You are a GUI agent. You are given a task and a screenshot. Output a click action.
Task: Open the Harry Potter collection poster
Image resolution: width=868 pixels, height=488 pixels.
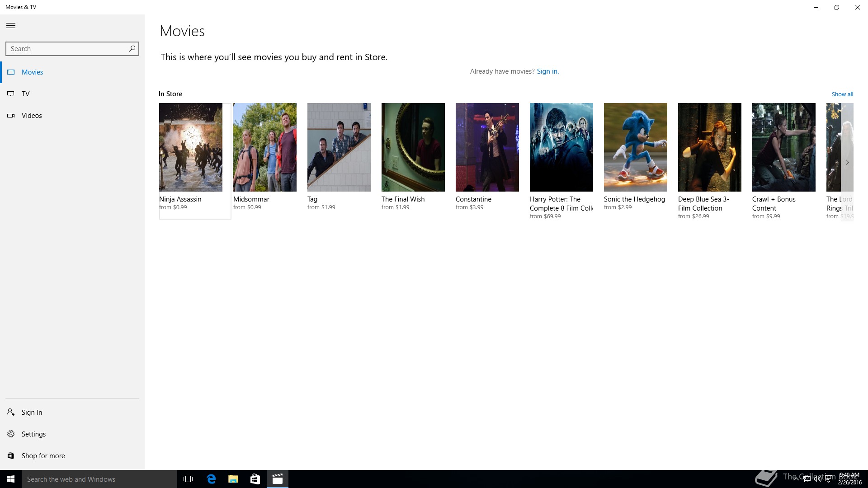(x=561, y=147)
